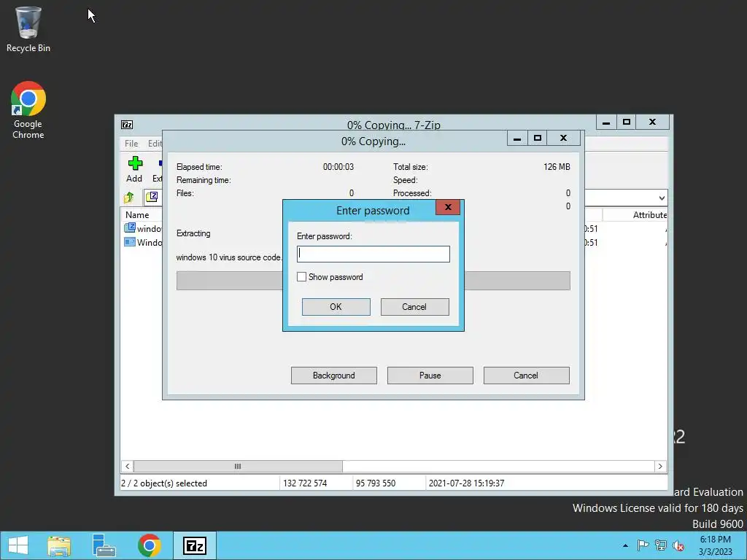
Task: Click 'windows 10 virus source code' file text
Action: pos(228,257)
